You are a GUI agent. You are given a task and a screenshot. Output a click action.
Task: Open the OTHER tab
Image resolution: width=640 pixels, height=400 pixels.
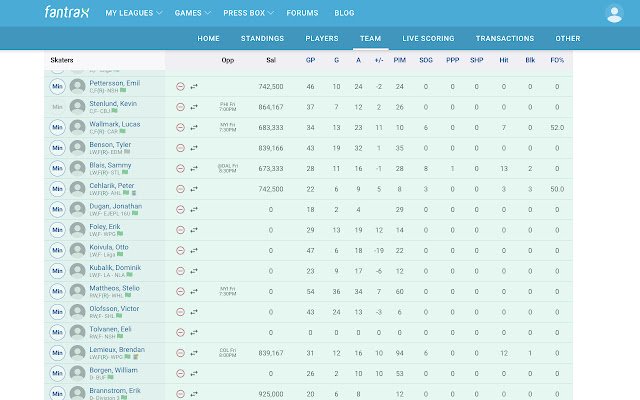pos(567,38)
